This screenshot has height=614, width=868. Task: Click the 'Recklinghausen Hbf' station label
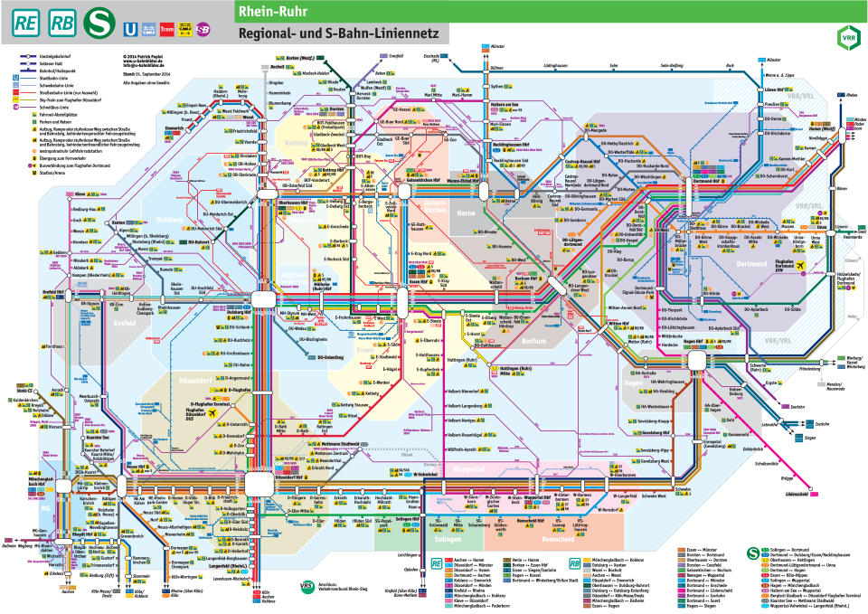(510, 145)
